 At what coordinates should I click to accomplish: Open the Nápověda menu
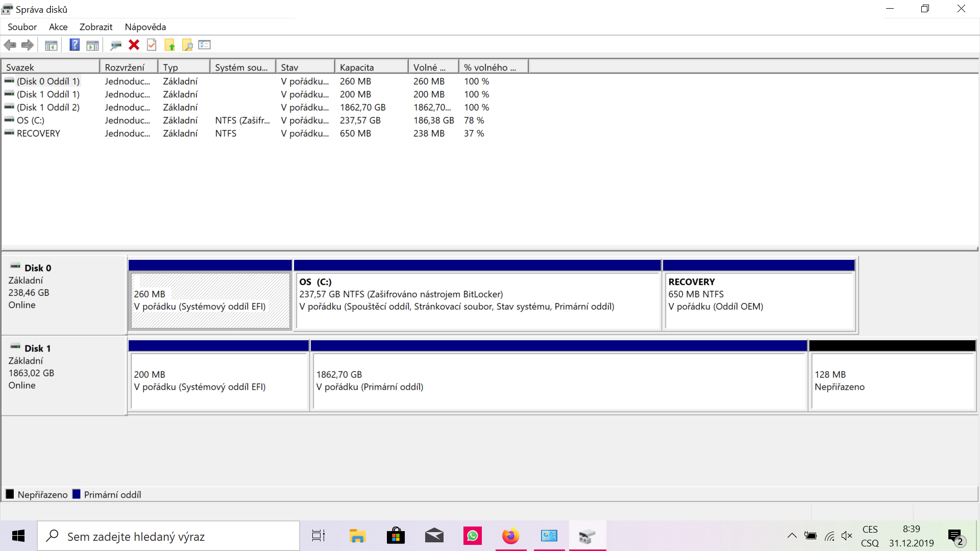tap(145, 27)
